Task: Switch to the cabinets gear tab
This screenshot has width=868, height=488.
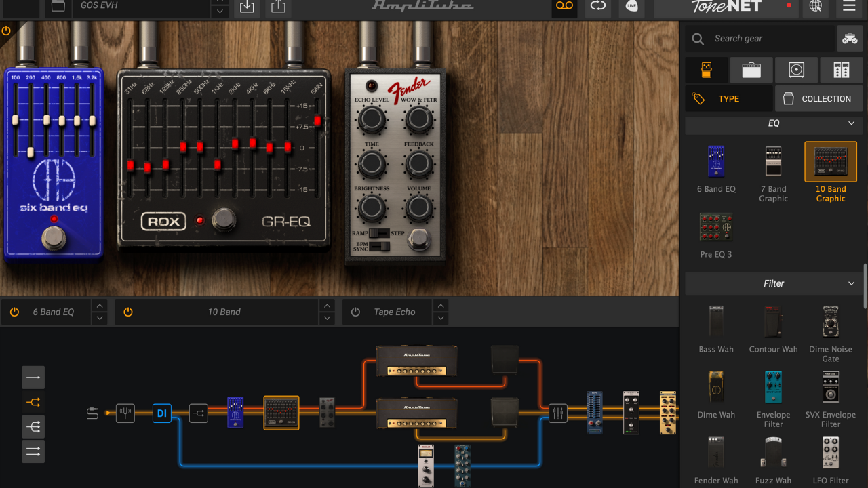Action: point(796,70)
